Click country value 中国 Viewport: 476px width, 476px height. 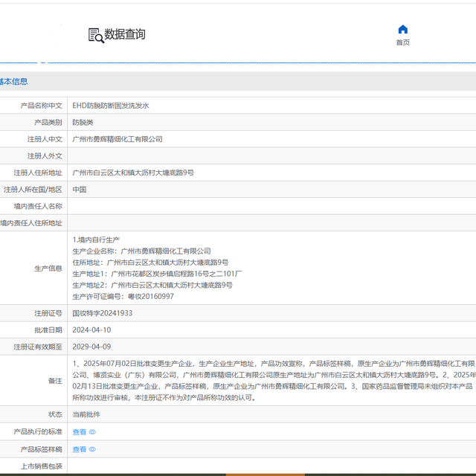(x=80, y=190)
